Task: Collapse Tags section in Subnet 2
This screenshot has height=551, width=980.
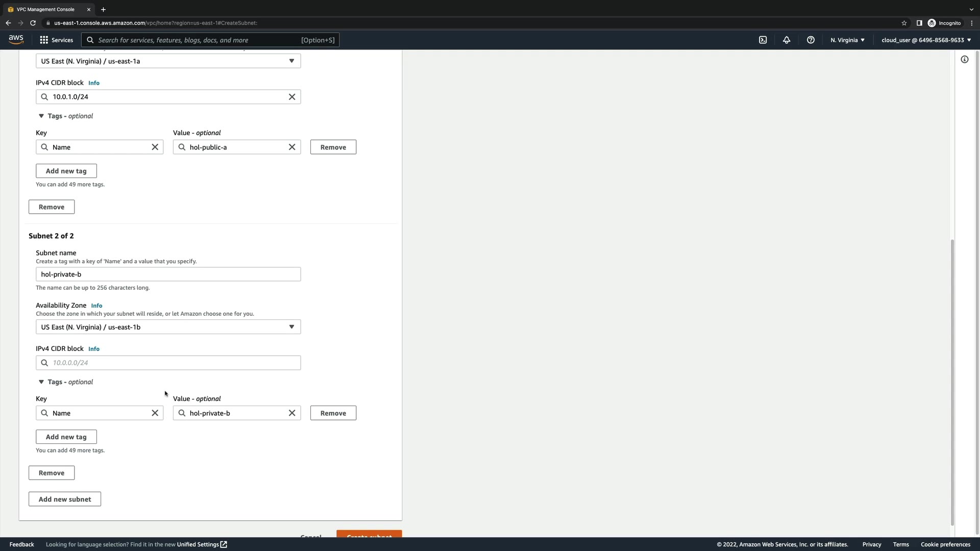Action: [x=41, y=382]
